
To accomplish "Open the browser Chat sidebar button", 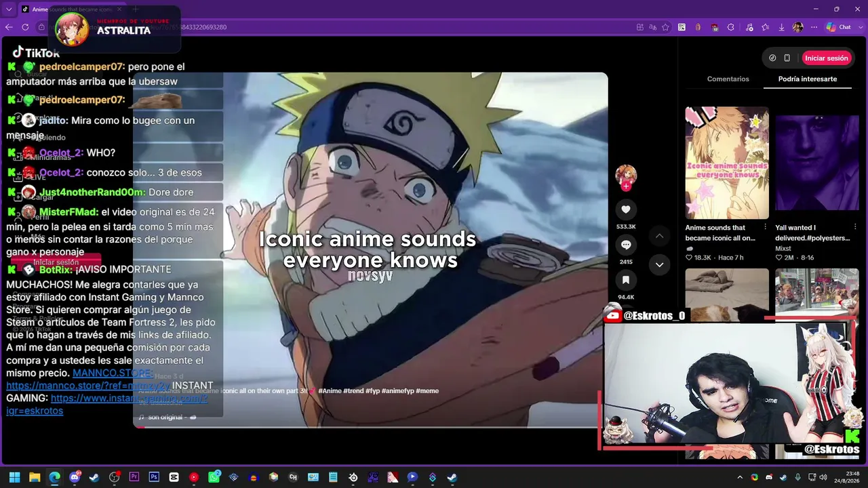I will pyautogui.click(x=839, y=27).
